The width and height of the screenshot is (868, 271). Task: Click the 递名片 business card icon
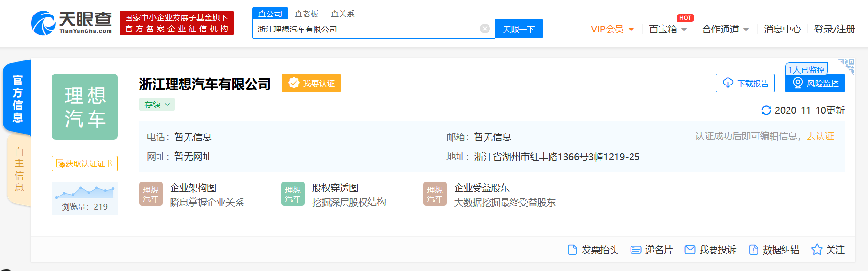point(636,250)
